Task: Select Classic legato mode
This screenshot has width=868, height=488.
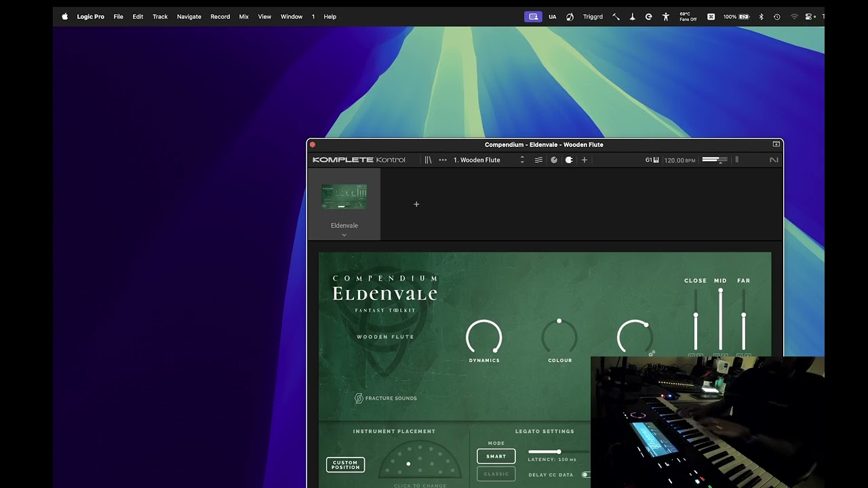Action: coord(496,474)
